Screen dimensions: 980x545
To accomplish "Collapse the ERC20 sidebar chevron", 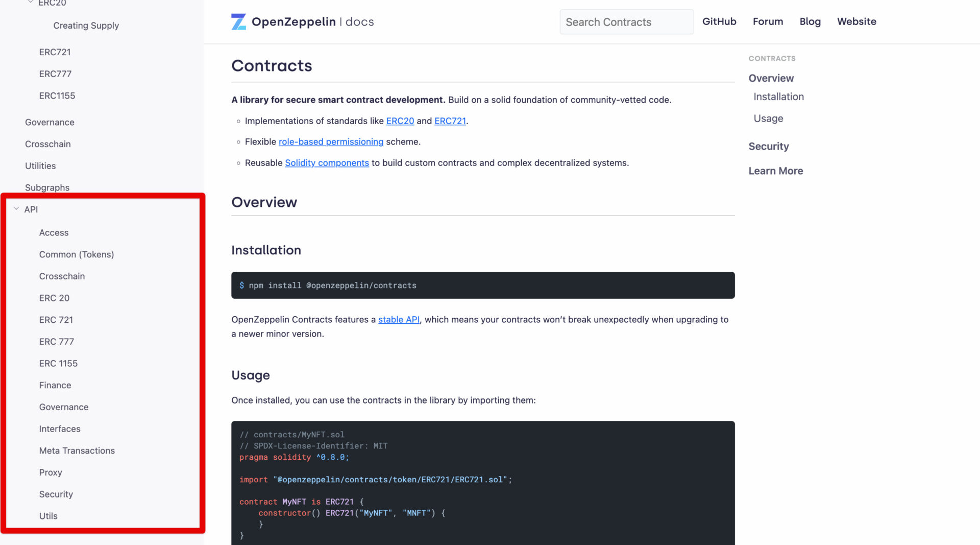I will click(x=31, y=2).
